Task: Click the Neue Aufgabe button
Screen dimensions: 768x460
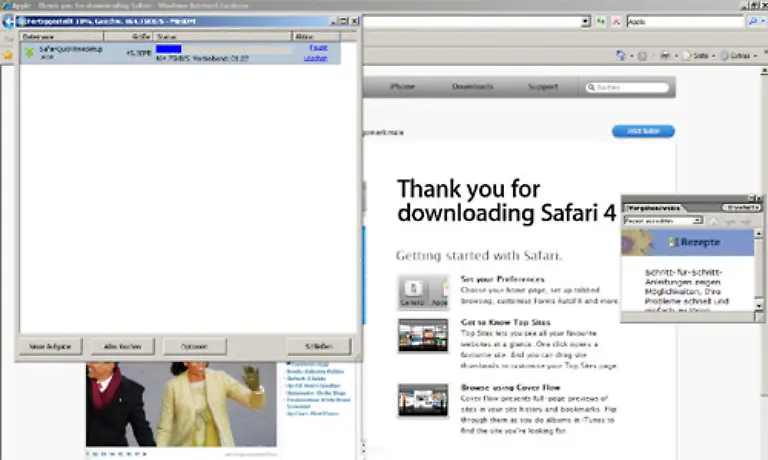Action: 50,346
